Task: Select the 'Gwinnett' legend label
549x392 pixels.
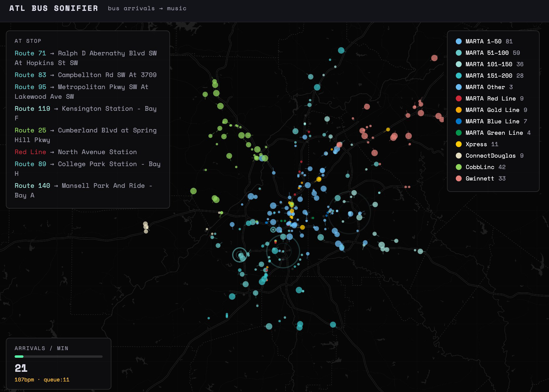Action: 480,178
